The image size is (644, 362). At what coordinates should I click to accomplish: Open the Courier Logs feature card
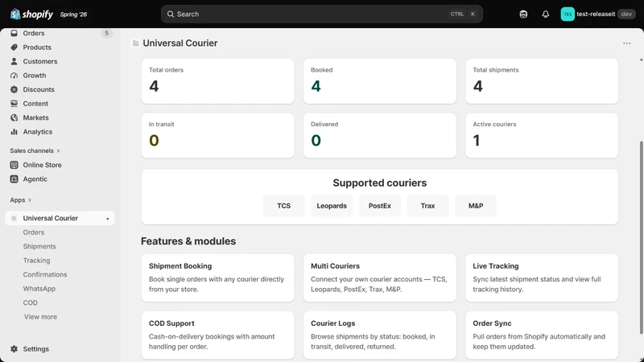(379, 335)
